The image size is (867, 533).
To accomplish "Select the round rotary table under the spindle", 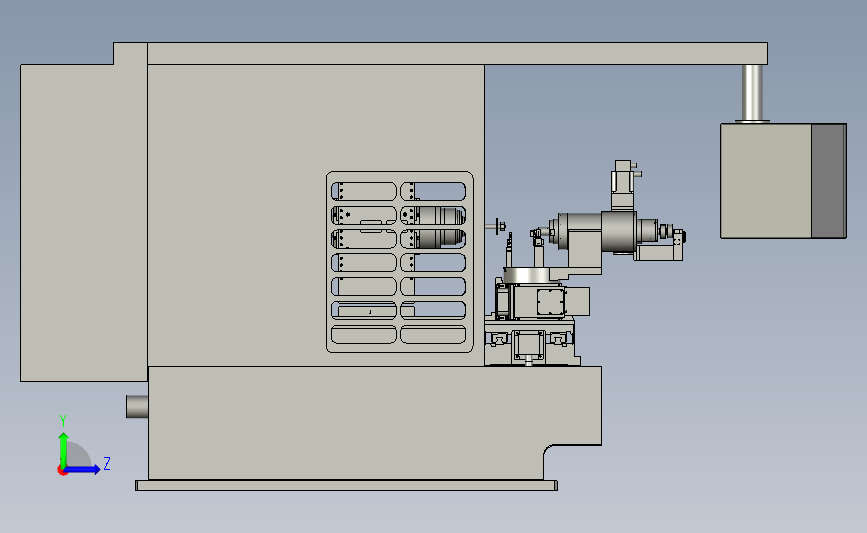I will 526,275.
